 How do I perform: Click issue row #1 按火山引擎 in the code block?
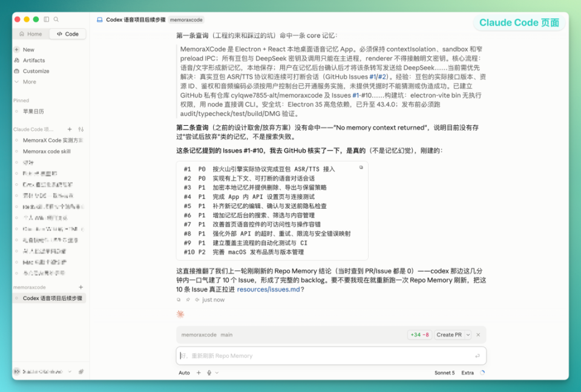click(x=259, y=169)
